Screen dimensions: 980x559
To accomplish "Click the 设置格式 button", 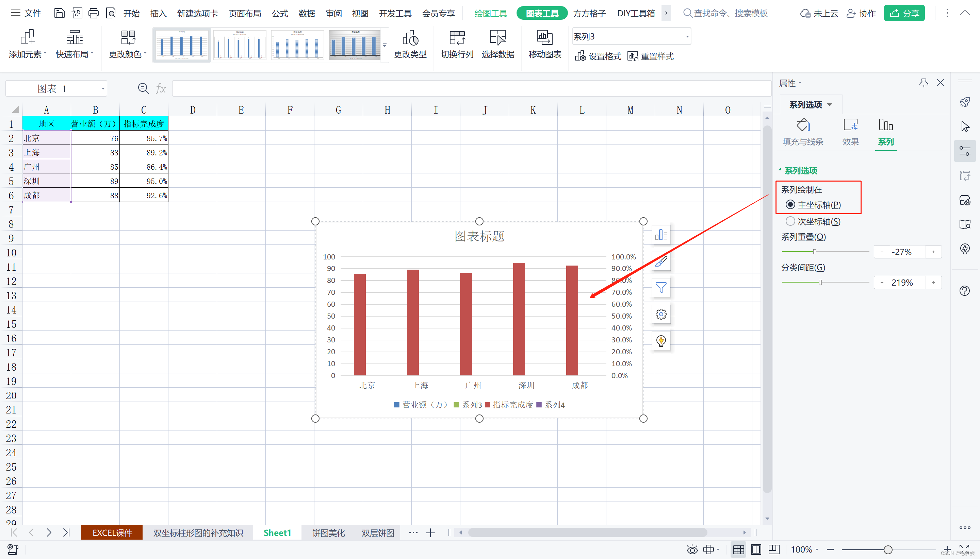I will pos(598,56).
